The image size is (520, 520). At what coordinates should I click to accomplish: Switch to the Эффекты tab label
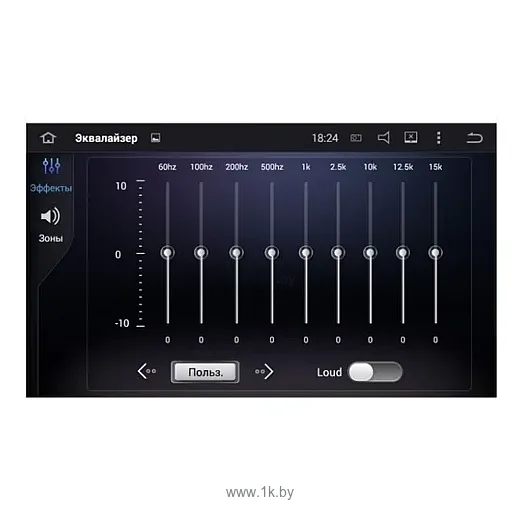tap(51, 188)
